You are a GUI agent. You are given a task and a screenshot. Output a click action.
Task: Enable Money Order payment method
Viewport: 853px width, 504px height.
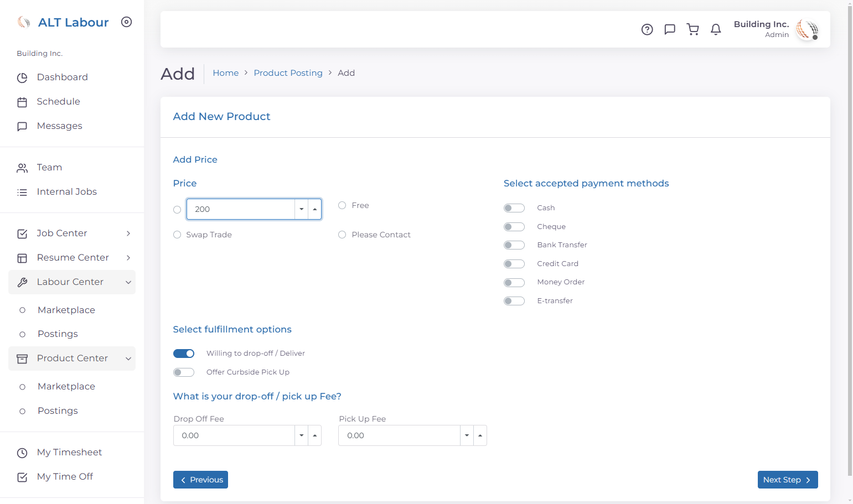tap(514, 283)
